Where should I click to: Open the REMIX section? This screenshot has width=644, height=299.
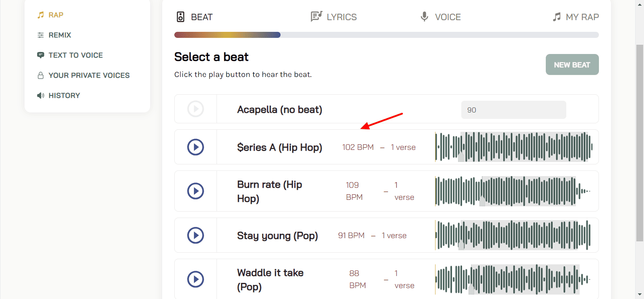click(x=60, y=35)
